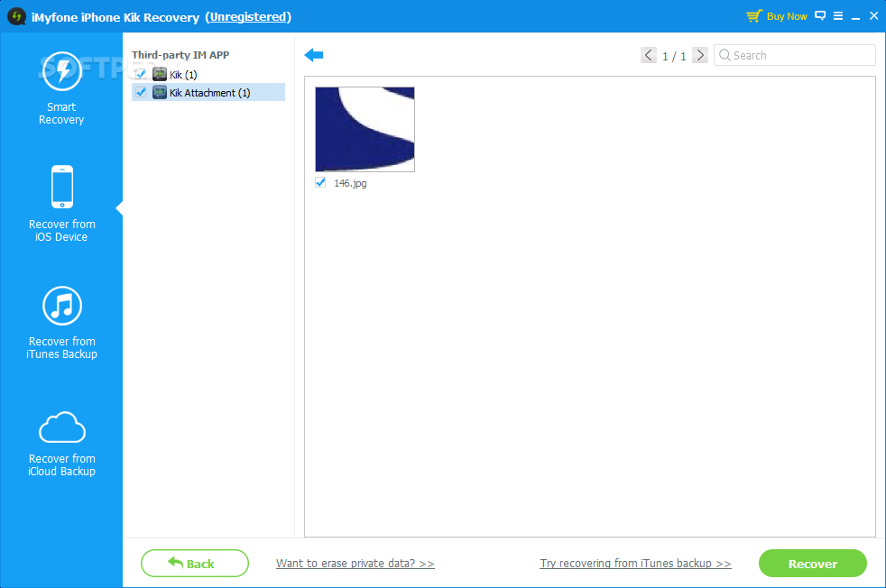Open Smart Recovery mode
This screenshot has height=588, width=886.
click(61, 88)
